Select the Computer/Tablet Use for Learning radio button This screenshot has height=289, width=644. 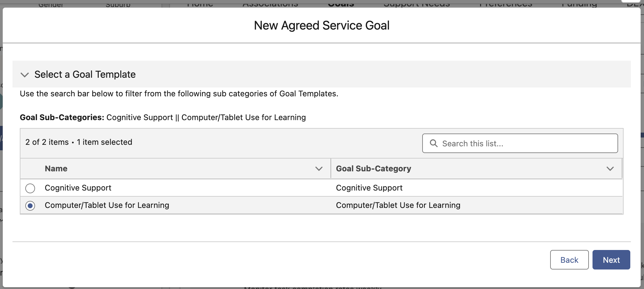(30, 205)
